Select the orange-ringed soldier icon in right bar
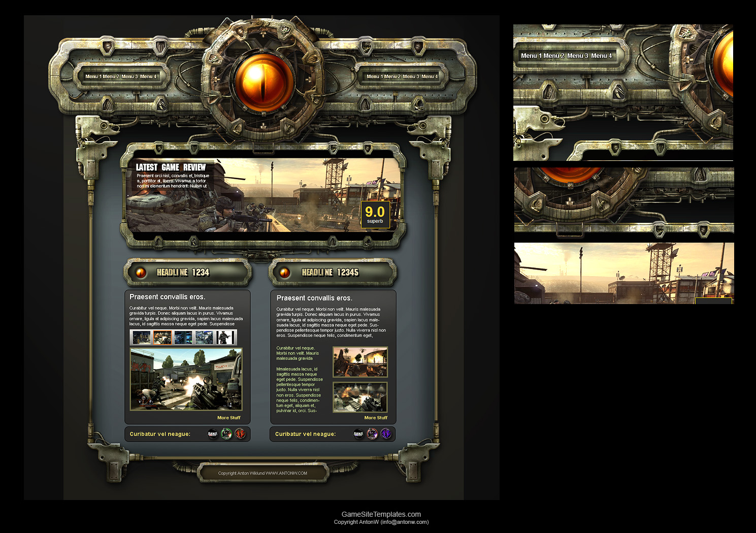 372,434
